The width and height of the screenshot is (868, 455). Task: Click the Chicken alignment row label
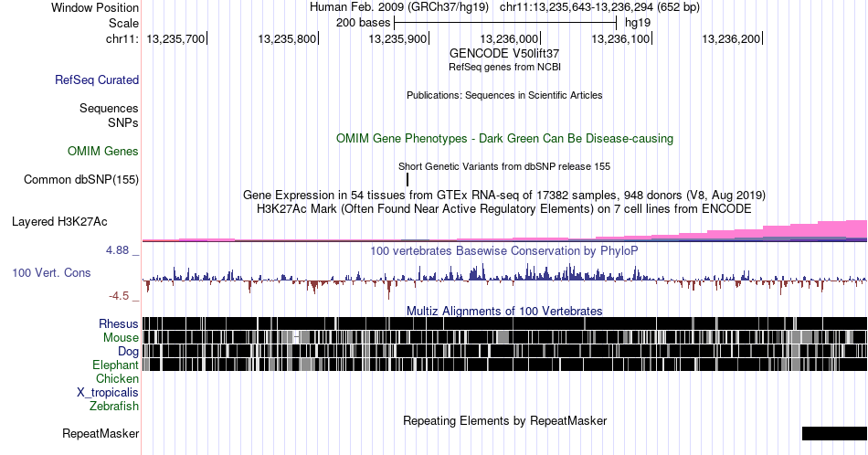[x=117, y=378]
